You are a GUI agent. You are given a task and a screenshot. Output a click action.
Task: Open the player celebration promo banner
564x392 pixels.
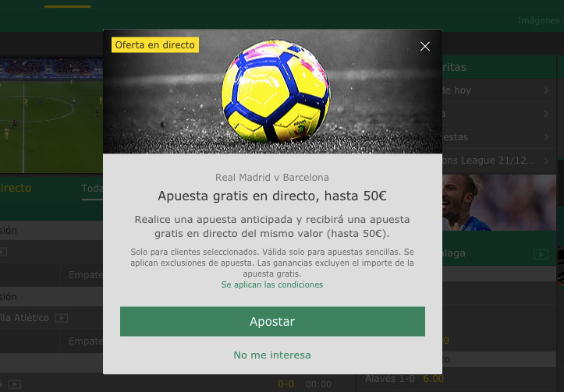point(499,203)
